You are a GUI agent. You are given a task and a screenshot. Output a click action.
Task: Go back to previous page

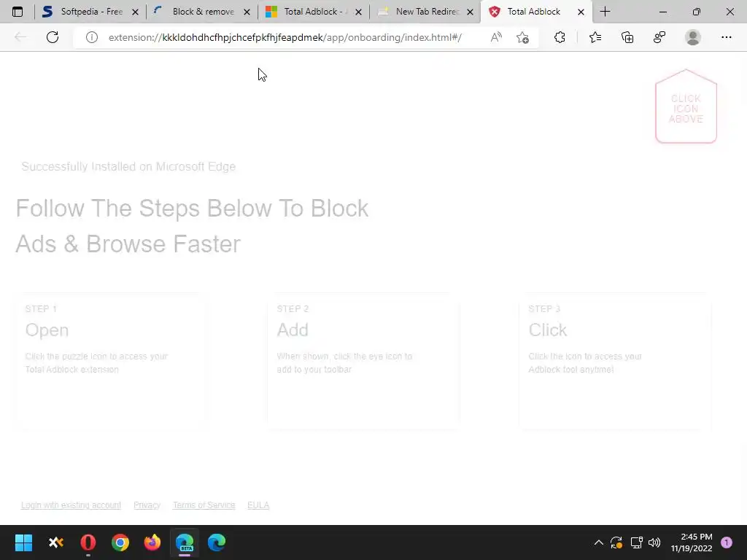(20, 37)
